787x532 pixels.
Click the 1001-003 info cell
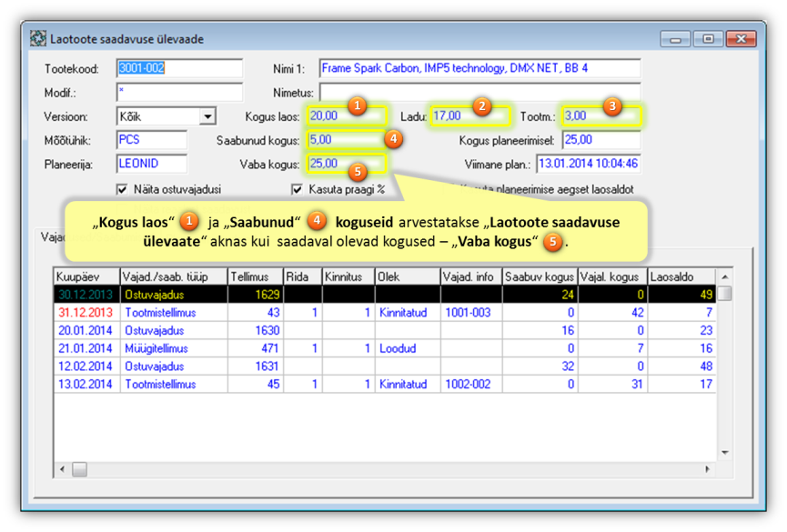point(471,312)
